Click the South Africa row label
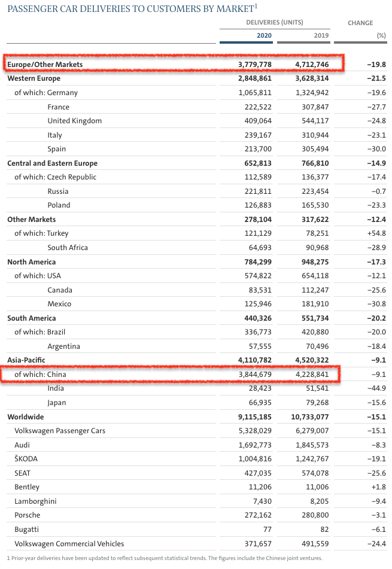 [68, 248]
